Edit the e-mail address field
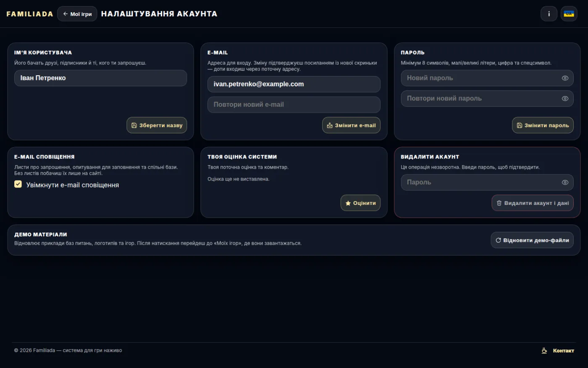 click(294, 84)
